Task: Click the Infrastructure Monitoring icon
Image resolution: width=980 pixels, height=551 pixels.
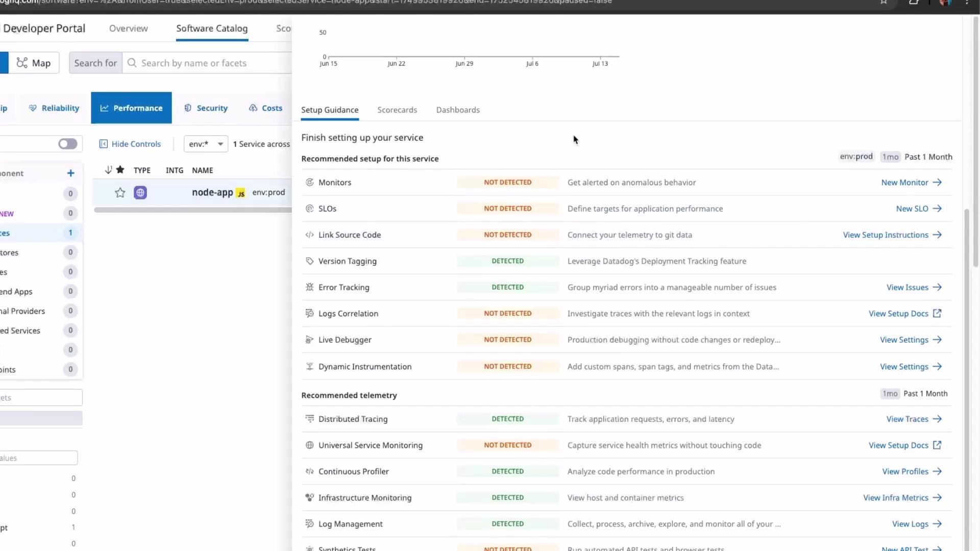Action: [309, 497]
